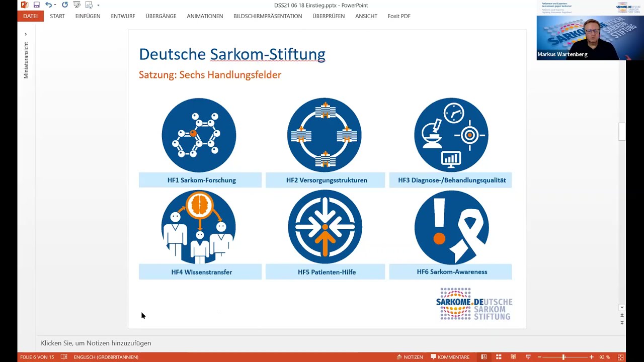Click the Markus Wartenberg webcam video
Screen dimensions: 644x362
pos(590,31)
